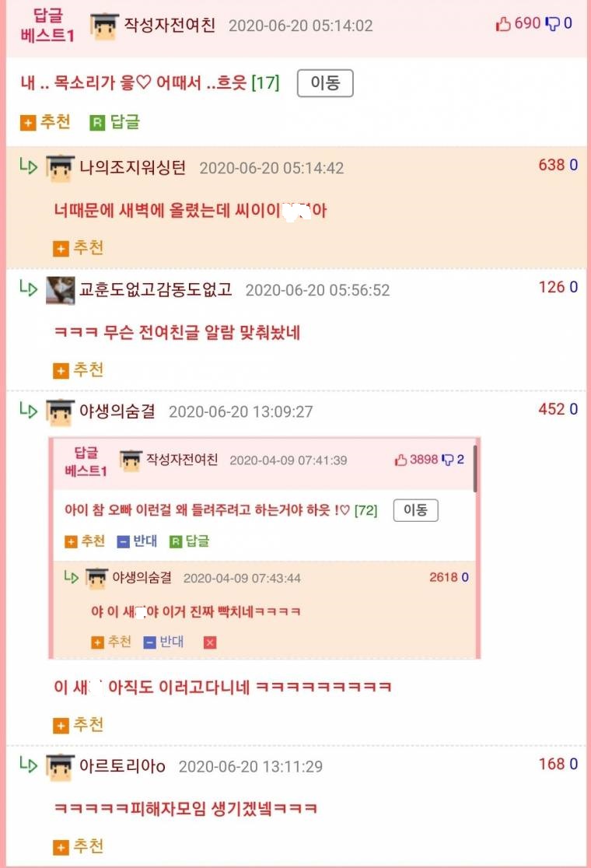Recommend the 전여친글 알람 reply with 추천
Image resolution: width=591 pixels, height=868 pixels.
78,369
